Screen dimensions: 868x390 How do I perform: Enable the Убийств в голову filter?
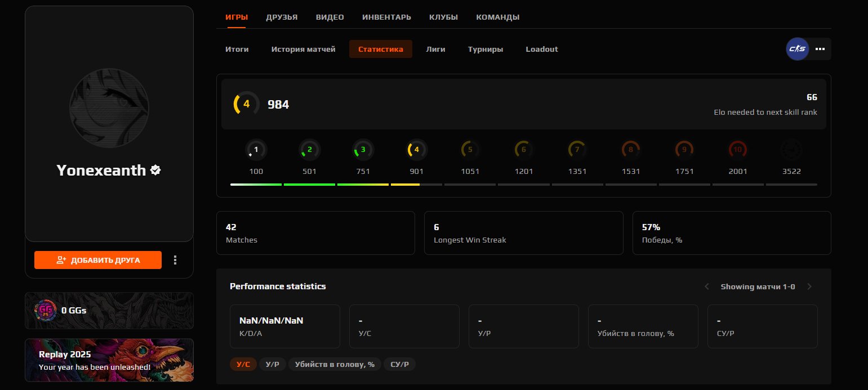335,364
